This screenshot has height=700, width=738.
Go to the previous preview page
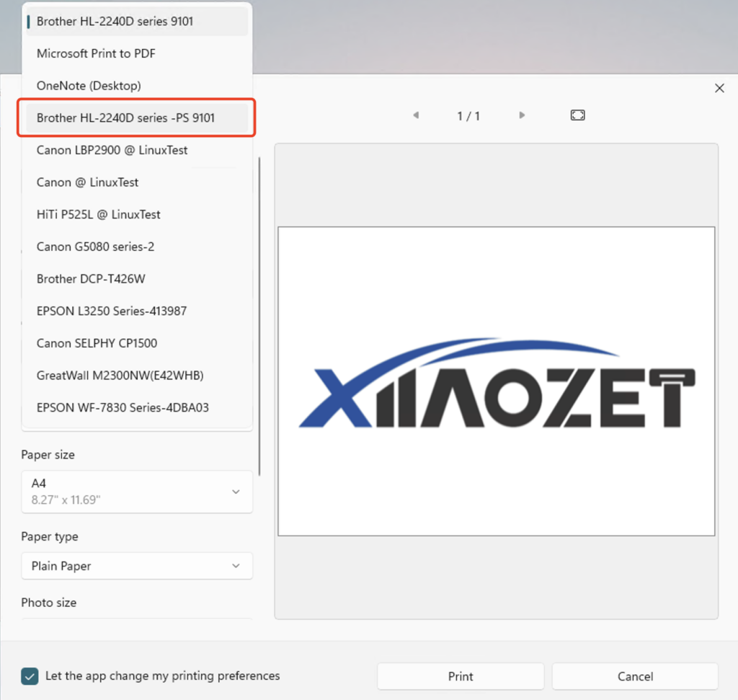point(416,115)
